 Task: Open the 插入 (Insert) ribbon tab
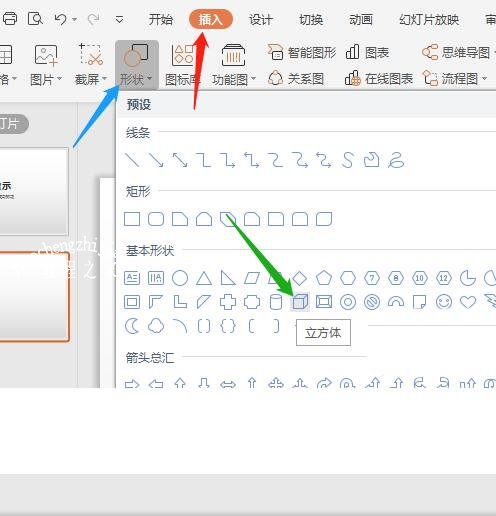click(x=210, y=20)
